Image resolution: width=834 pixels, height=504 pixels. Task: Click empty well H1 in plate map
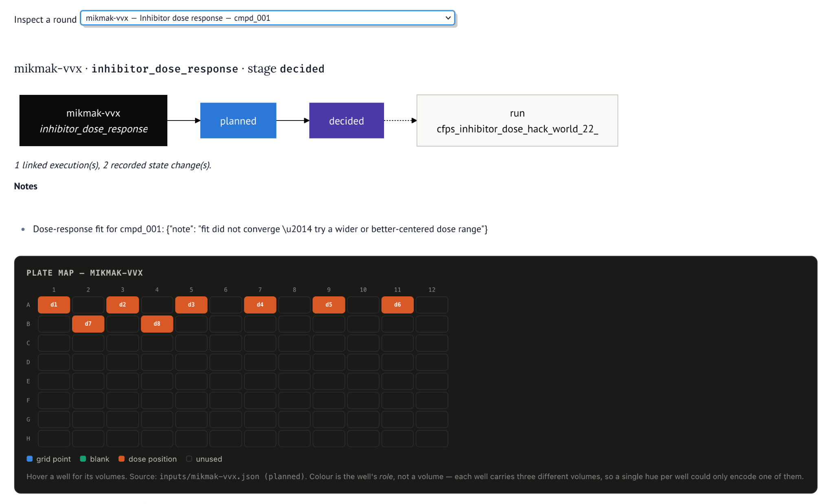[x=54, y=439]
